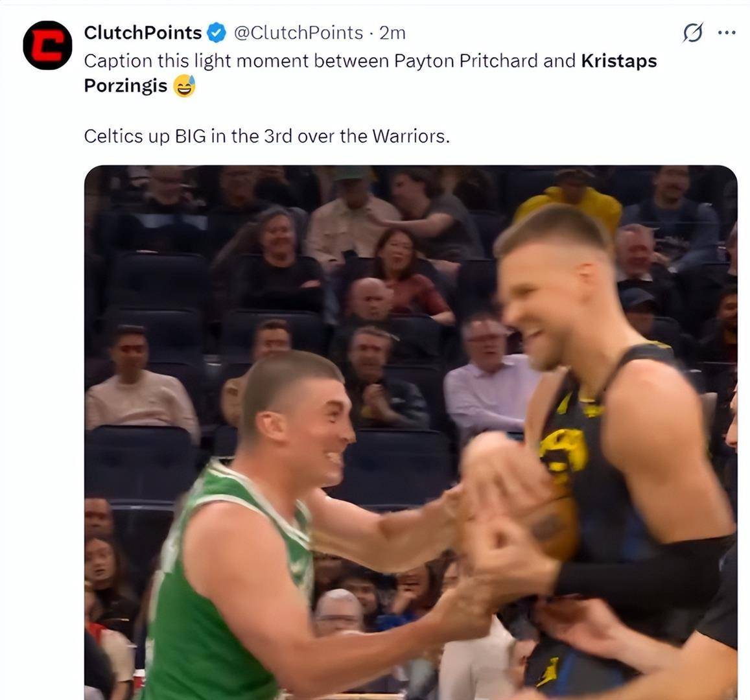This screenshot has width=750, height=700.
Task: Open the attached game image
Action: (410, 432)
